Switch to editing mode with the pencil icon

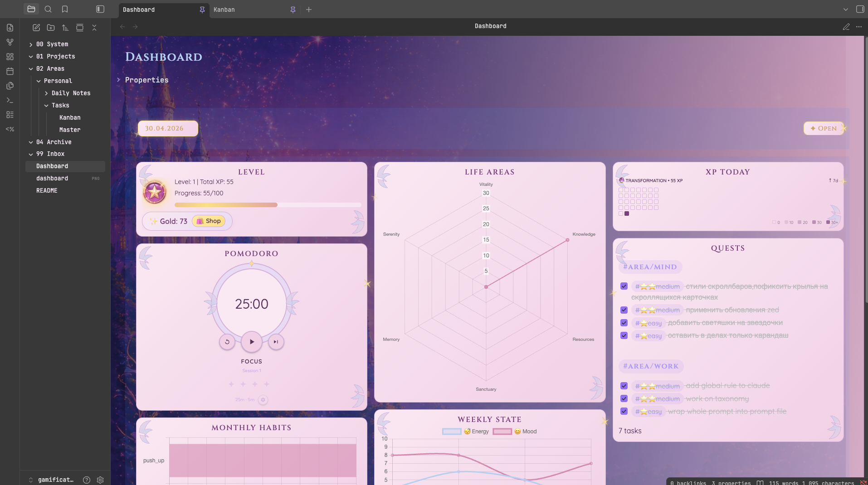tap(846, 27)
